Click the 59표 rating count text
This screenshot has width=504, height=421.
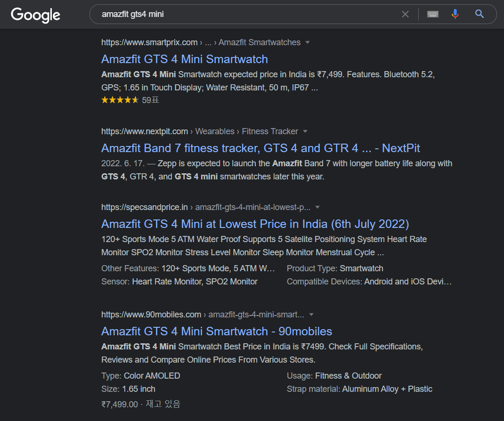coord(150,100)
